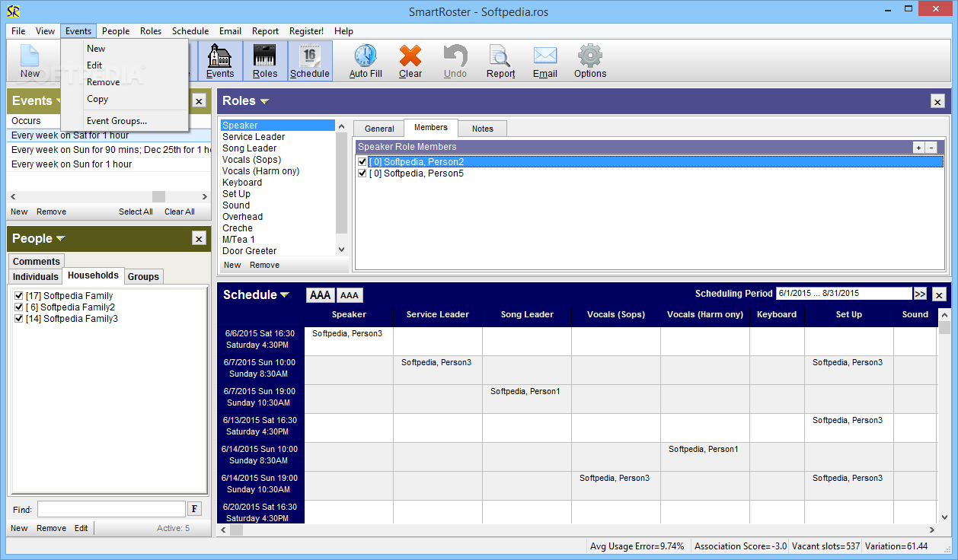Viewport: 958px width, 560px height.
Task: Click the small AAA font button
Action: [350, 295]
